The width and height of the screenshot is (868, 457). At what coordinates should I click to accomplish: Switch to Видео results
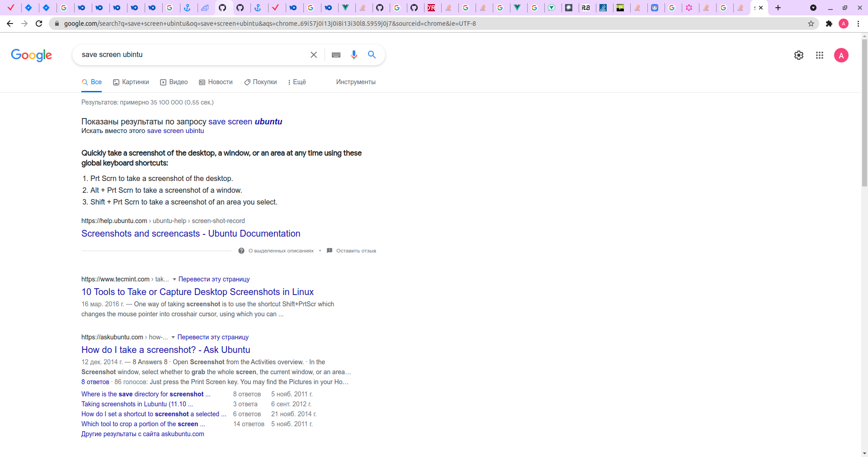tap(174, 82)
